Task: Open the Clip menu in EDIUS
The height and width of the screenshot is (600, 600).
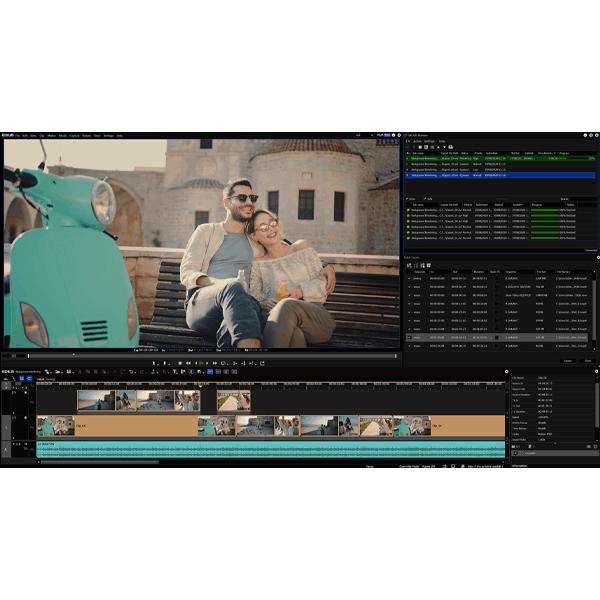Action: click(42, 135)
